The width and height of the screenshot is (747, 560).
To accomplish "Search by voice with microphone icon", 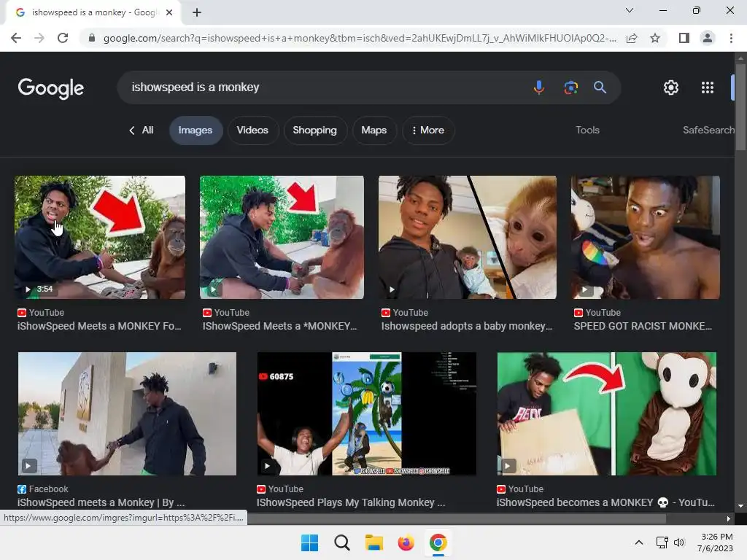I will tap(539, 87).
